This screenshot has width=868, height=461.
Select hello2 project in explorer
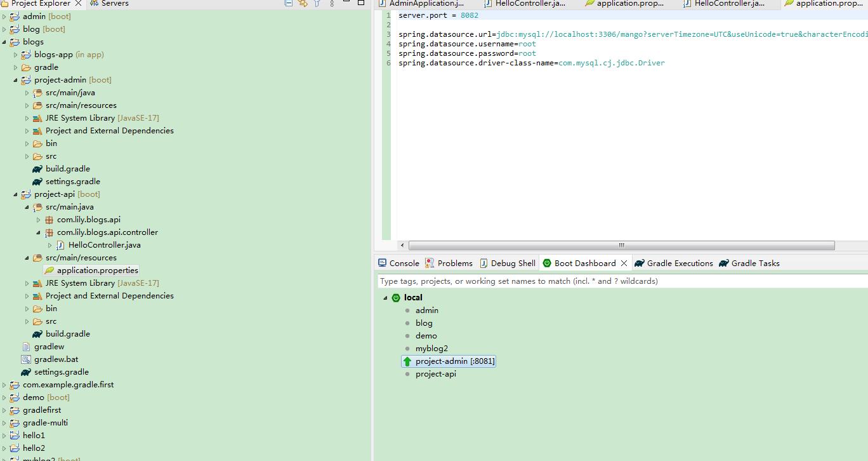click(34, 448)
